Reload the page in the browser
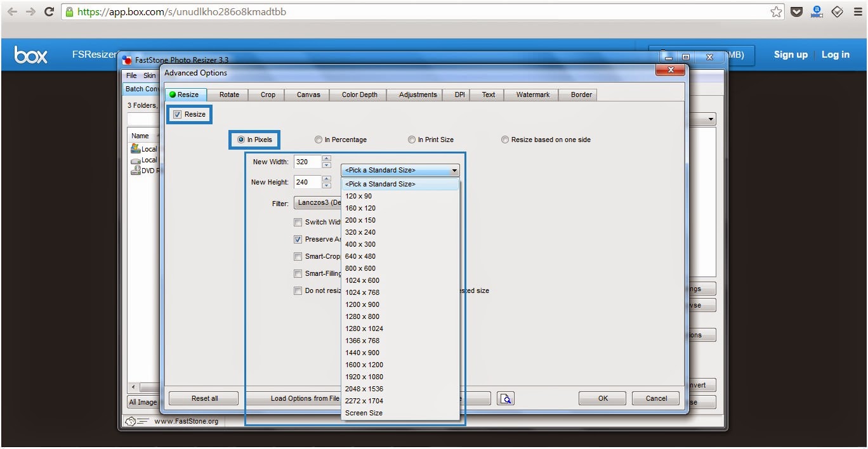 pyautogui.click(x=49, y=12)
